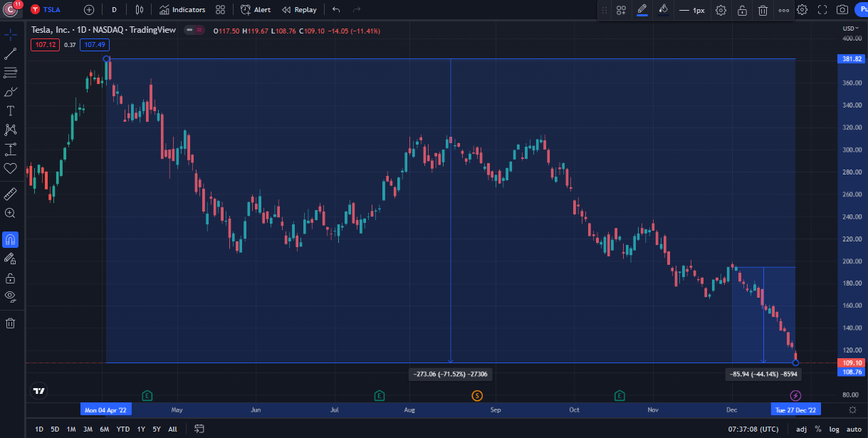Select the brush drawing tool
The width and height of the screenshot is (868, 438).
point(11,92)
